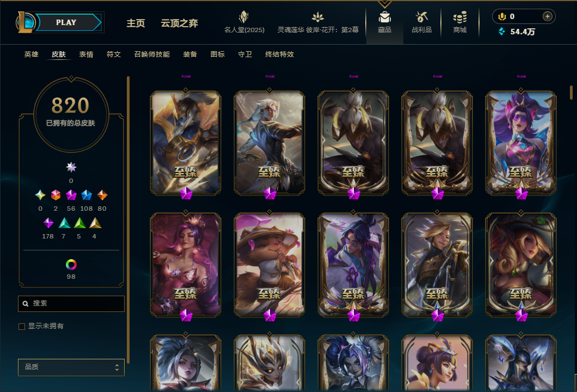Click the magnifier icon in the search box
577x392 pixels.
tap(26, 304)
